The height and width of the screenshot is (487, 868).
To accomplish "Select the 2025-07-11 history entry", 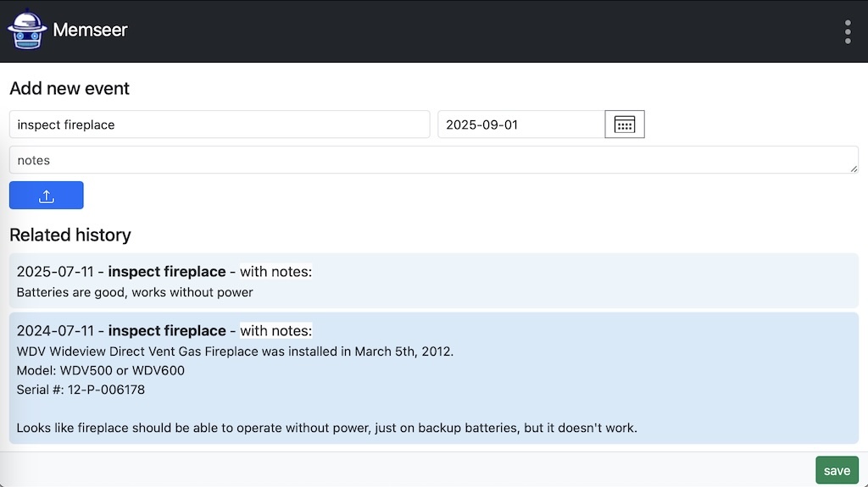I will (434, 281).
